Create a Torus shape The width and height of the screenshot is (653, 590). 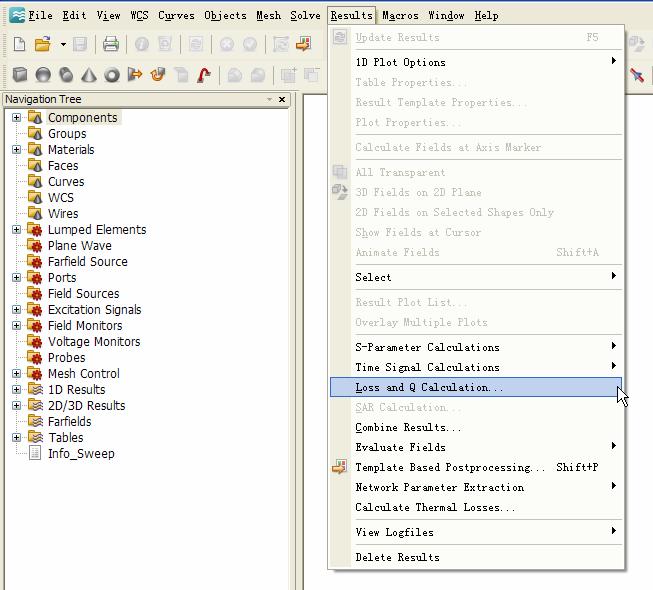[112, 75]
